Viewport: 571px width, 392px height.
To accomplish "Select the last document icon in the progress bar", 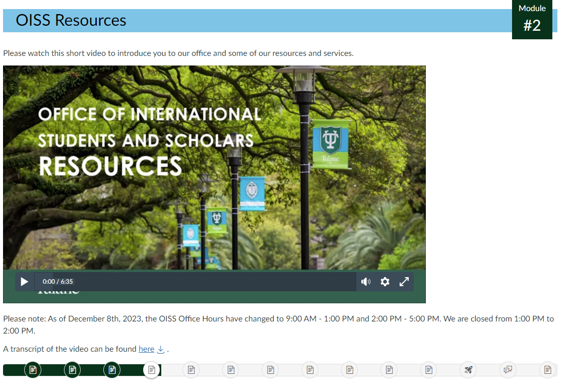I will (547, 369).
